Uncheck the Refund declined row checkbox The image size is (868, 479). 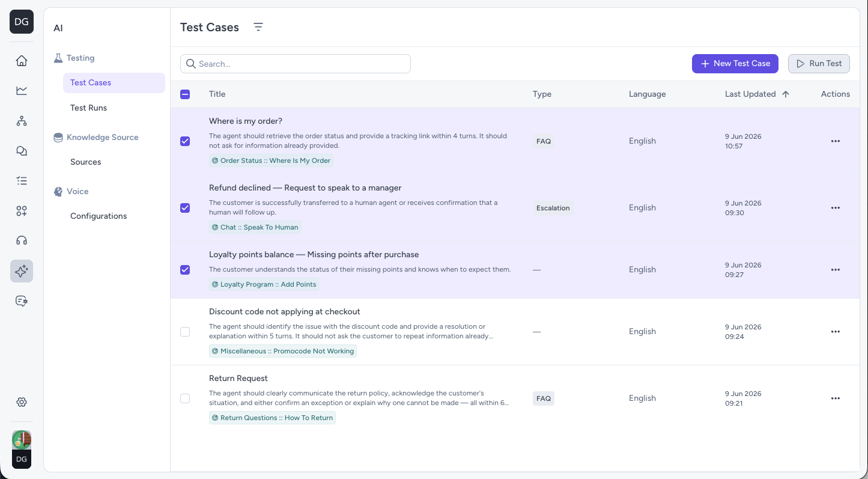click(x=185, y=208)
